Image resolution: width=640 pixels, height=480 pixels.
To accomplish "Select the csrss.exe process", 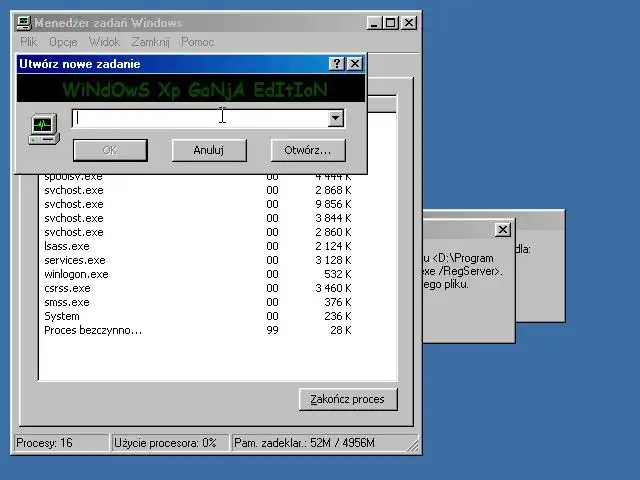I will pos(198,288).
